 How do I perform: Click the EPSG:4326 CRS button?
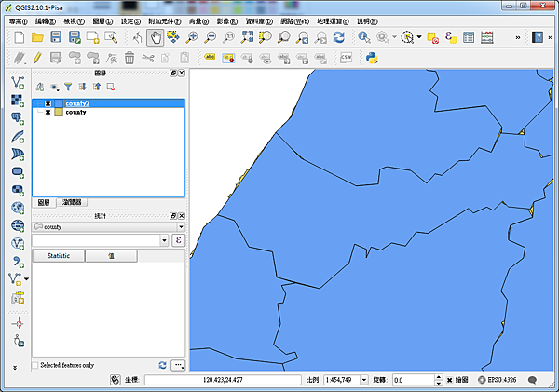pos(498,380)
